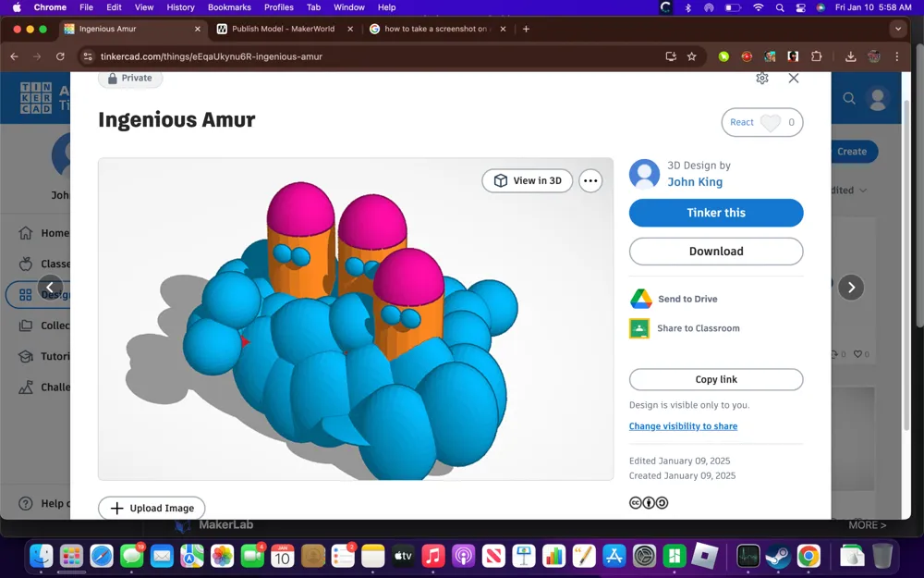
Task: Switch to the how to take a screenshot tab
Action: click(x=436, y=29)
